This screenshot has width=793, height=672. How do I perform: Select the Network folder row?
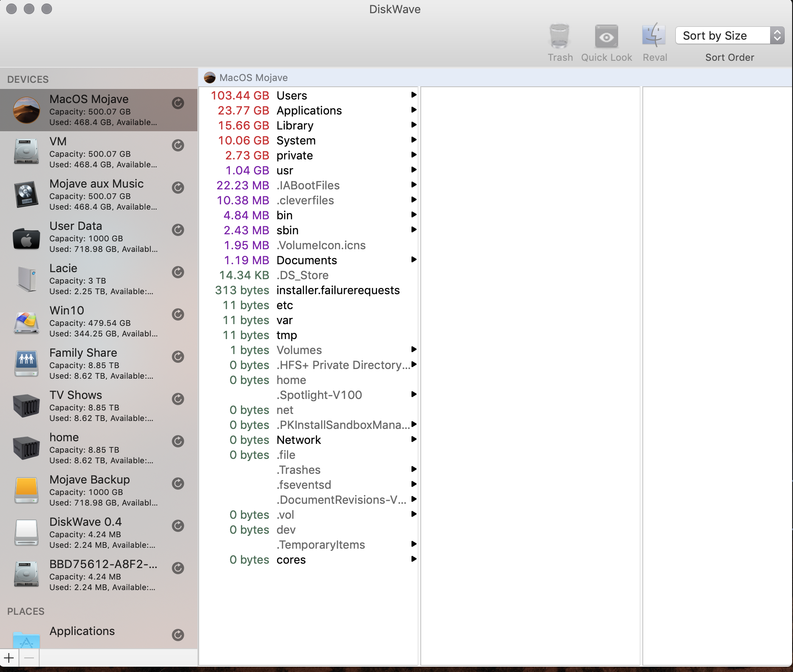pyautogui.click(x=308, y=440)
